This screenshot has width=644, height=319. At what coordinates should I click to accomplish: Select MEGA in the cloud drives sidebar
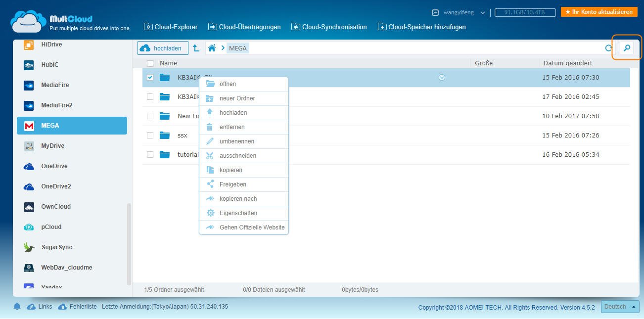coord(72,126)
